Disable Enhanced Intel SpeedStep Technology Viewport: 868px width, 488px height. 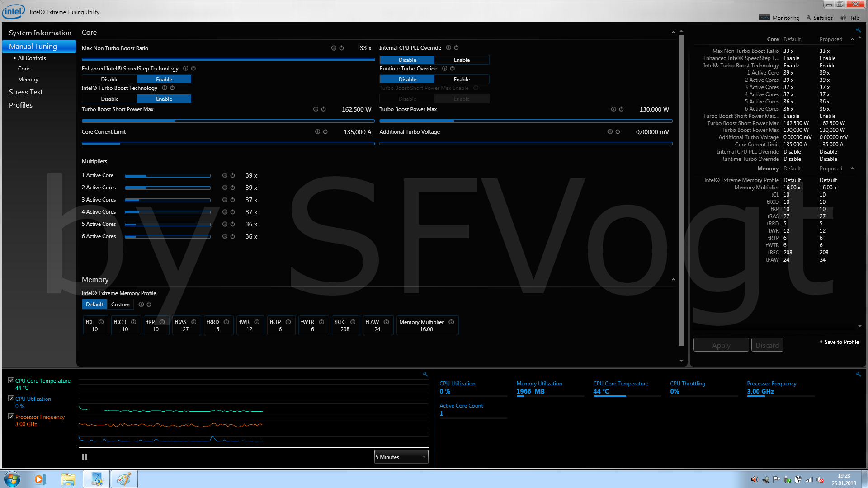(110, 80)
